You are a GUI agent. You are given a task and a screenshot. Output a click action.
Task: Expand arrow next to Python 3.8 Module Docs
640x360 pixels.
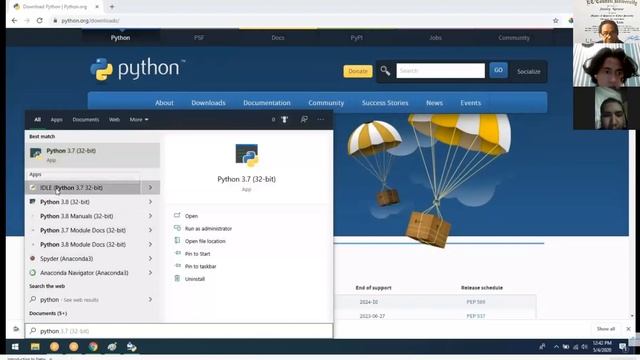point(150,244)
